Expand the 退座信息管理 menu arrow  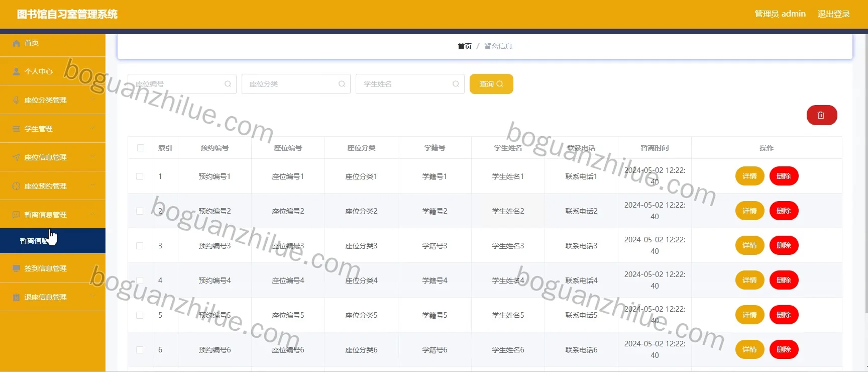[93, 297]
